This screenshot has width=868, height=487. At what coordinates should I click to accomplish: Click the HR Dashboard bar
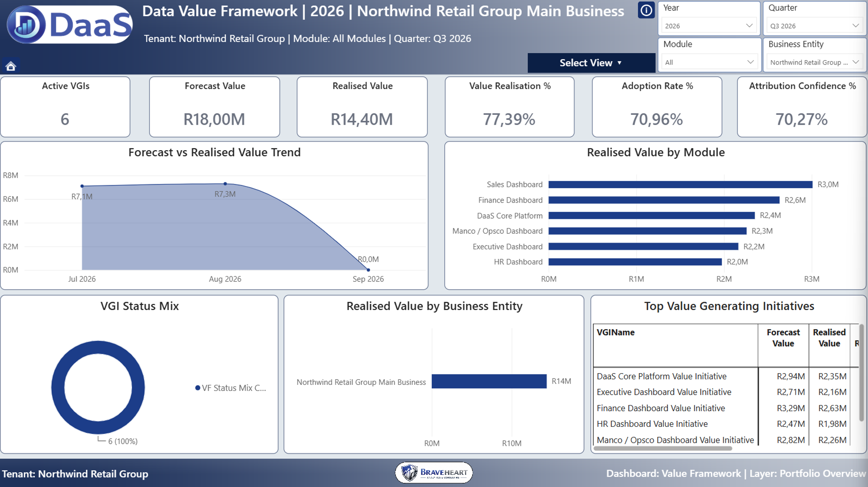635,262
